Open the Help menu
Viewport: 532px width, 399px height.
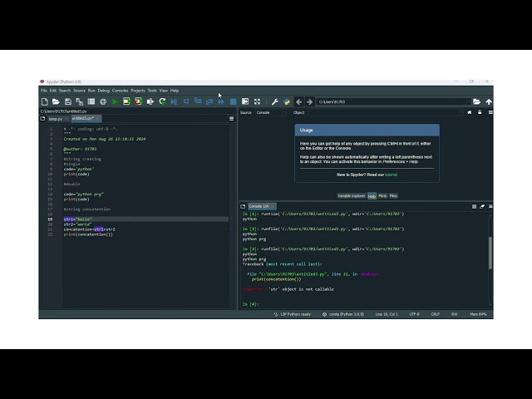click(x=175, y=91)
